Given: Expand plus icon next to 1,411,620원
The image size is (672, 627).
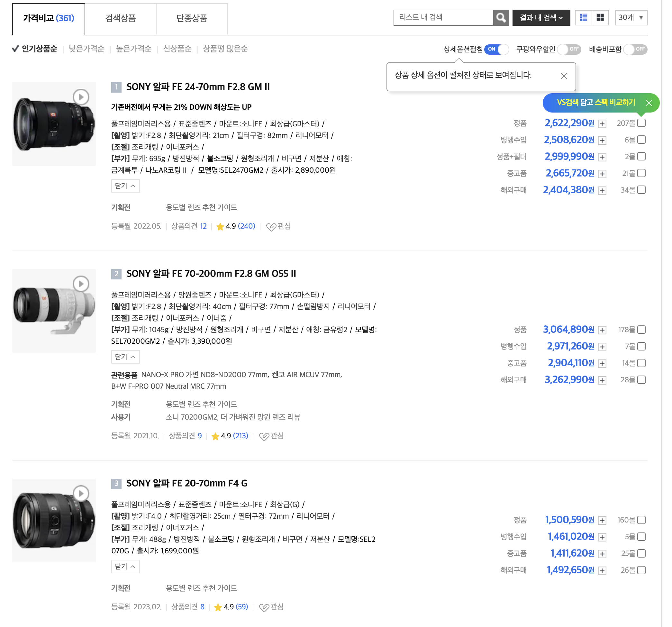Looking at the screenshot, I should pos(602,554).
